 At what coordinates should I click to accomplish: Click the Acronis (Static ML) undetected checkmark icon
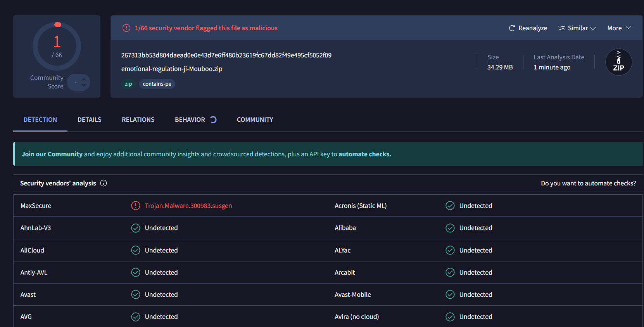click(450, 206)
